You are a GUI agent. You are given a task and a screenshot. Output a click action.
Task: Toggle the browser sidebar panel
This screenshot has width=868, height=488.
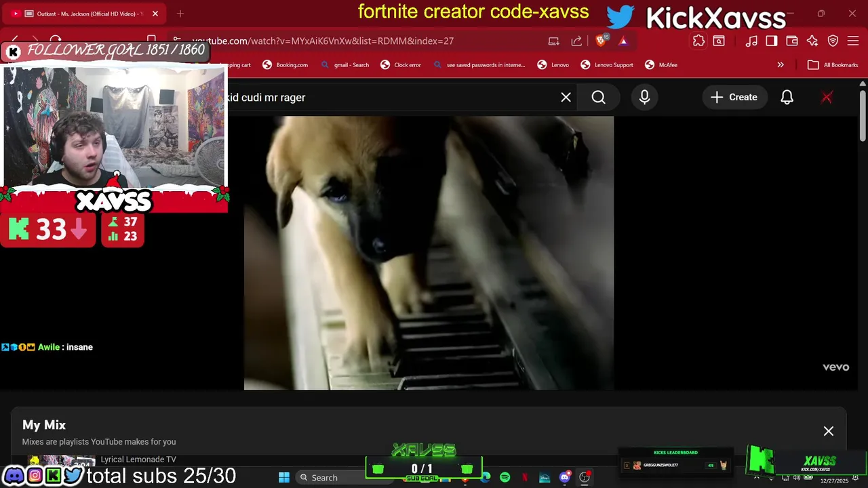772,41
